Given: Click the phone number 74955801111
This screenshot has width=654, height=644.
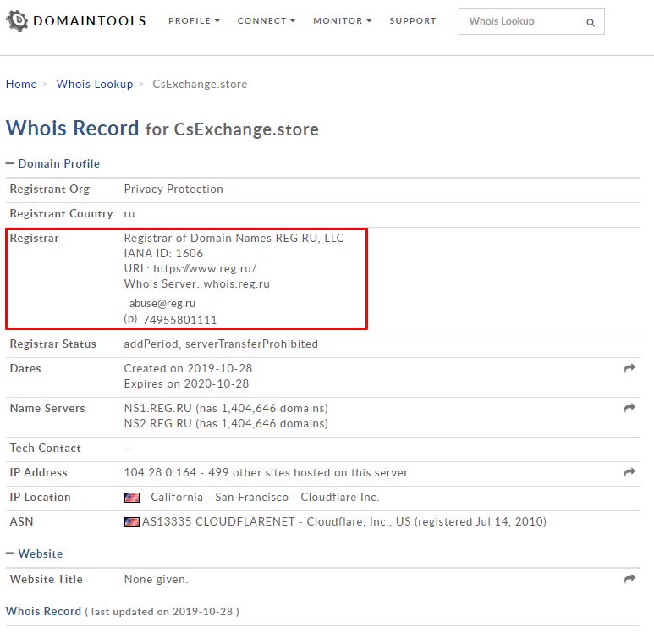Looking at the screenshot, I should (x=179, y=320).
